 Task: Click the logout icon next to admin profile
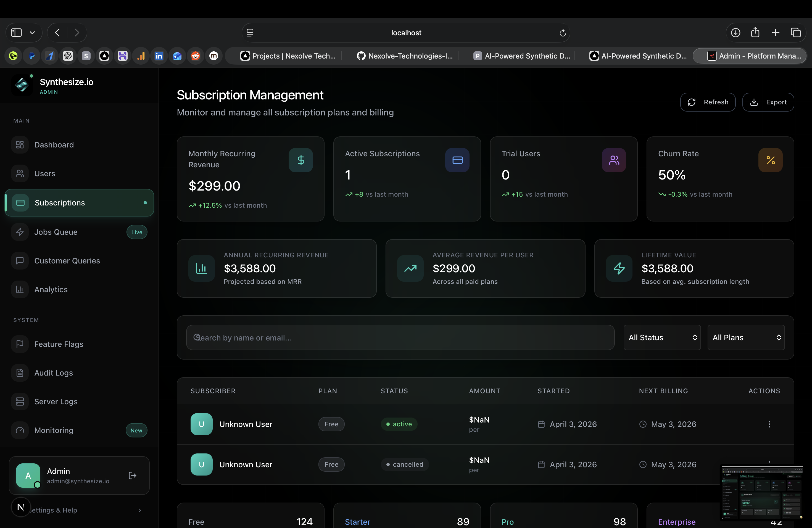coord(132,476)
